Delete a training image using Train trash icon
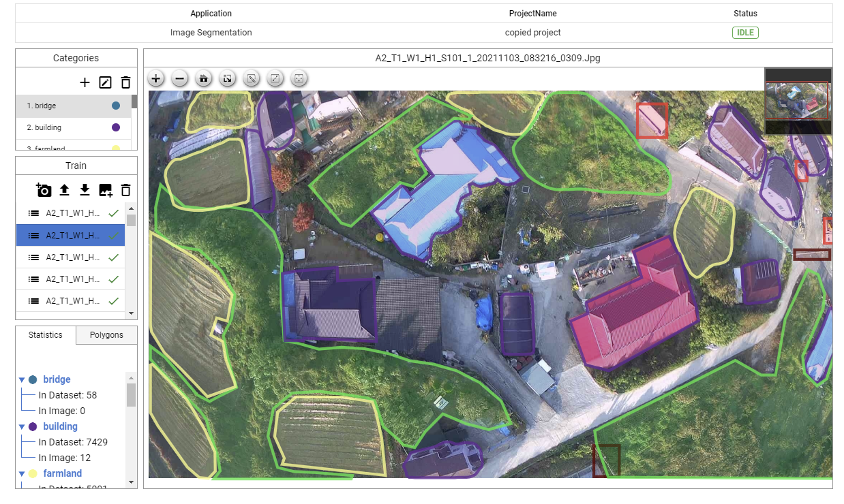The width and height of the screenshot is (844, 504). click(x=125, y=190)
